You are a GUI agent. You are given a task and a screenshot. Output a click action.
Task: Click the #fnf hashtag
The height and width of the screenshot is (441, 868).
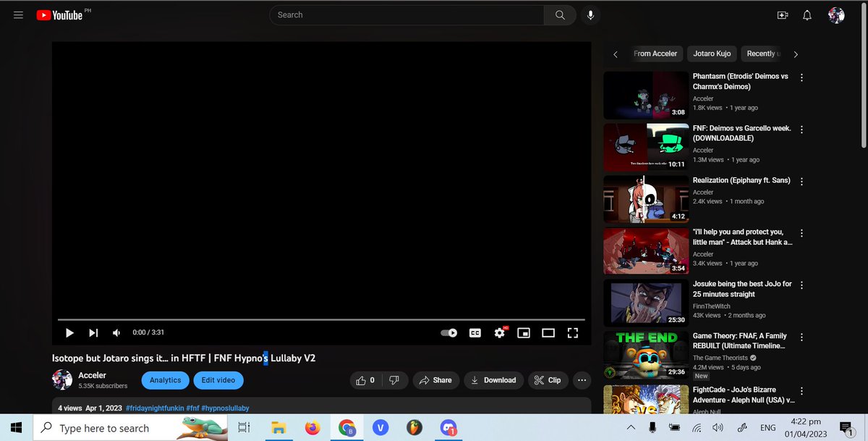192,408
